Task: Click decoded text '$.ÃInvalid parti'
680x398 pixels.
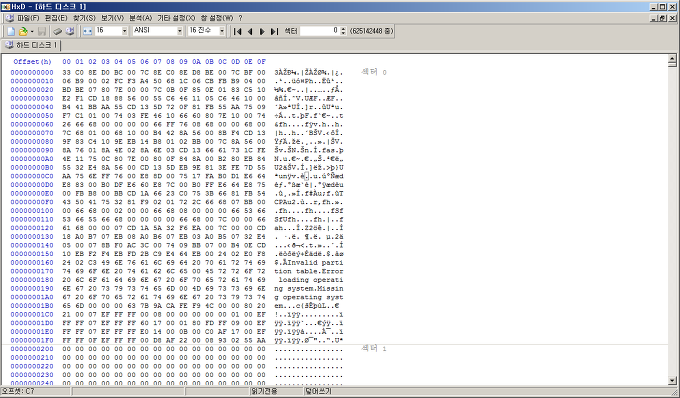Action: coord(309,263)
